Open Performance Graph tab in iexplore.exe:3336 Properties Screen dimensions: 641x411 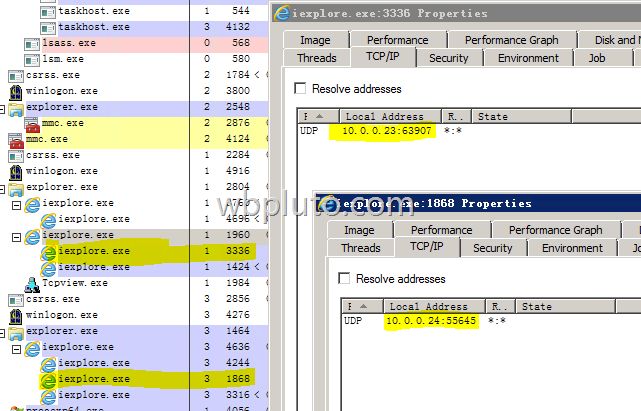(511, 40)
